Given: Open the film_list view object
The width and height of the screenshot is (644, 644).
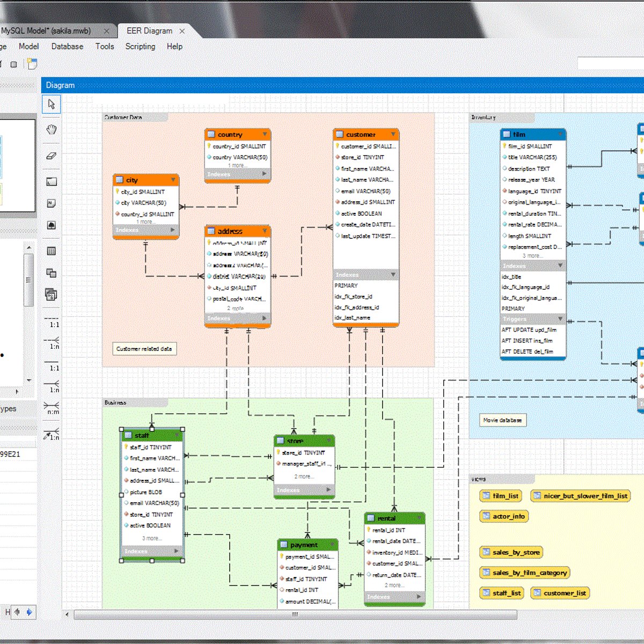Looking at the screenshot, I should point(500,495).
